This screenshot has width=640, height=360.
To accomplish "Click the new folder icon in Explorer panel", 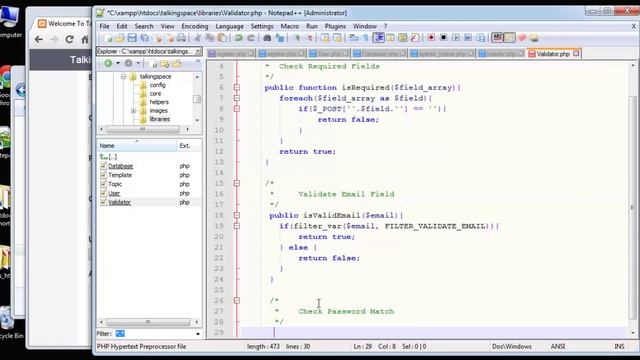I will [164, 64].
